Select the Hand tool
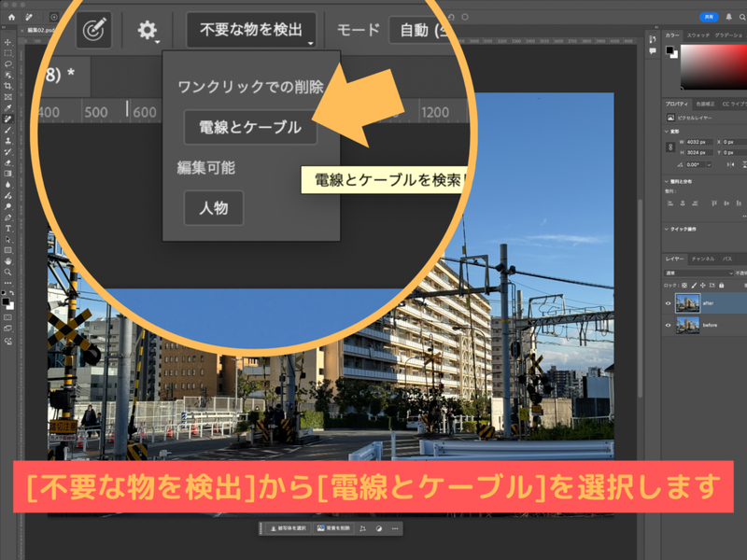The image size is (747, 560). point(7,261)
